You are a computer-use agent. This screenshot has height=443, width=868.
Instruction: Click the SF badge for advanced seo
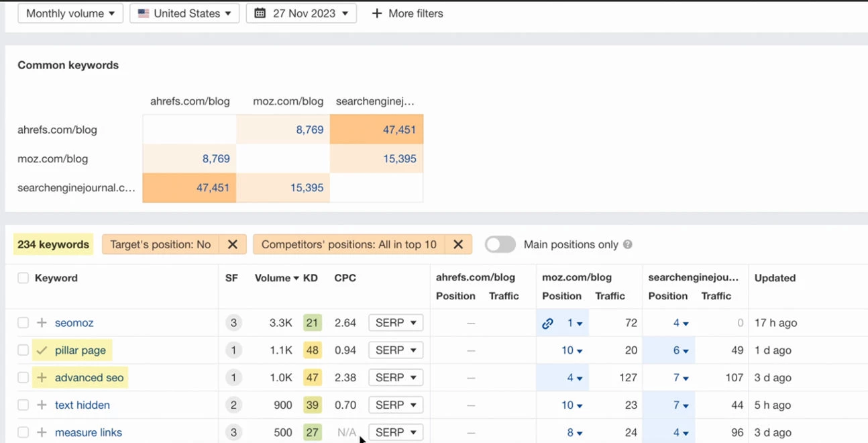(x=233, y=378)
